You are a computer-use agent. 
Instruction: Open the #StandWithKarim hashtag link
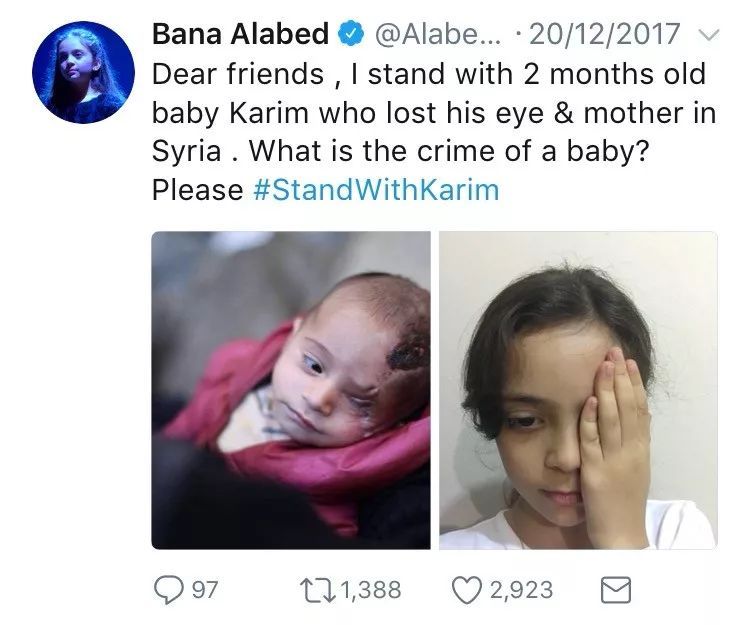(376, 189)
